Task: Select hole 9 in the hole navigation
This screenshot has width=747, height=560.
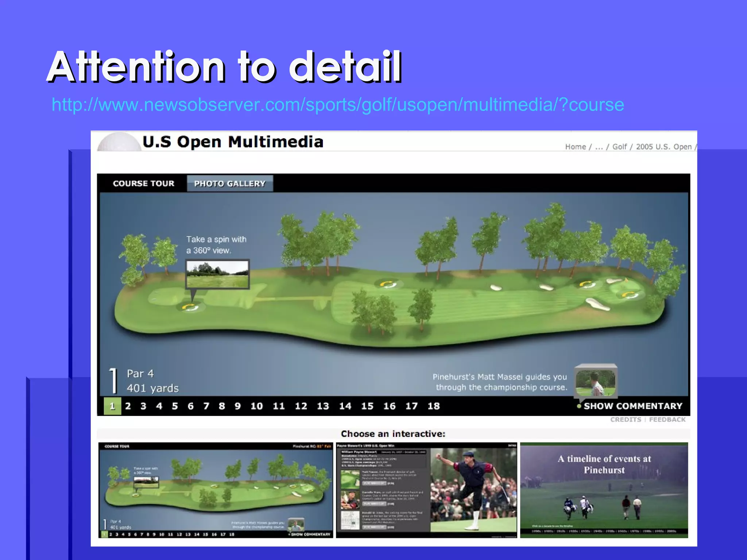Action: coord(237,406)
